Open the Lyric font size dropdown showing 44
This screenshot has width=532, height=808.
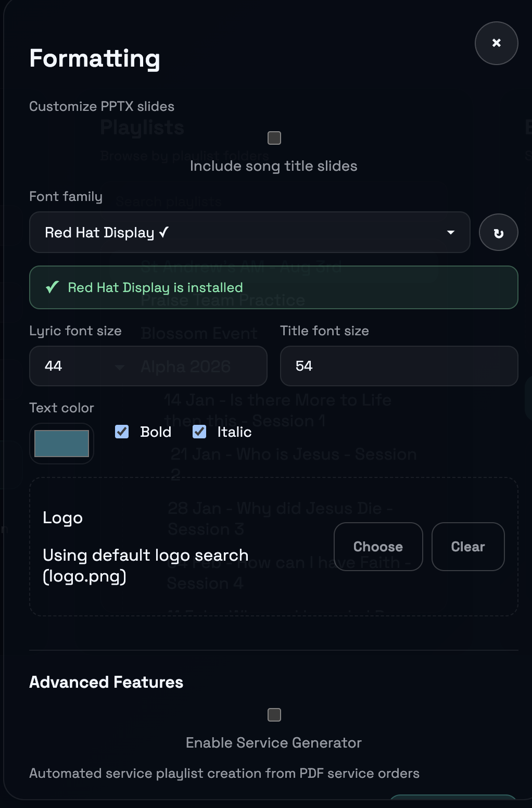148,366
